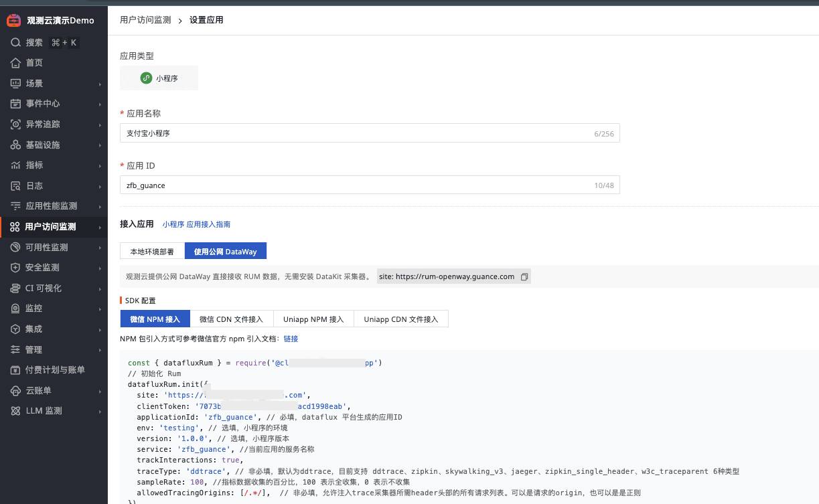Click the 小程序 green app type icon

146,78
